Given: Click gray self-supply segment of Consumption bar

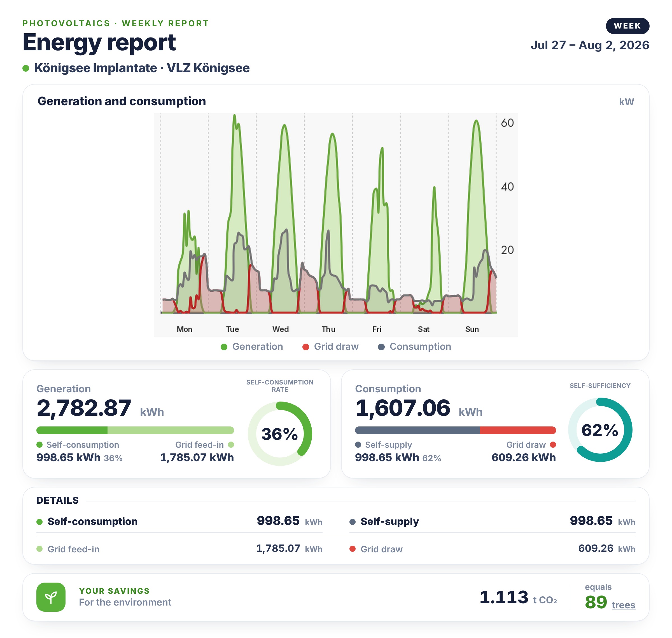Looking at the screenshot, I should coord(417,430).
